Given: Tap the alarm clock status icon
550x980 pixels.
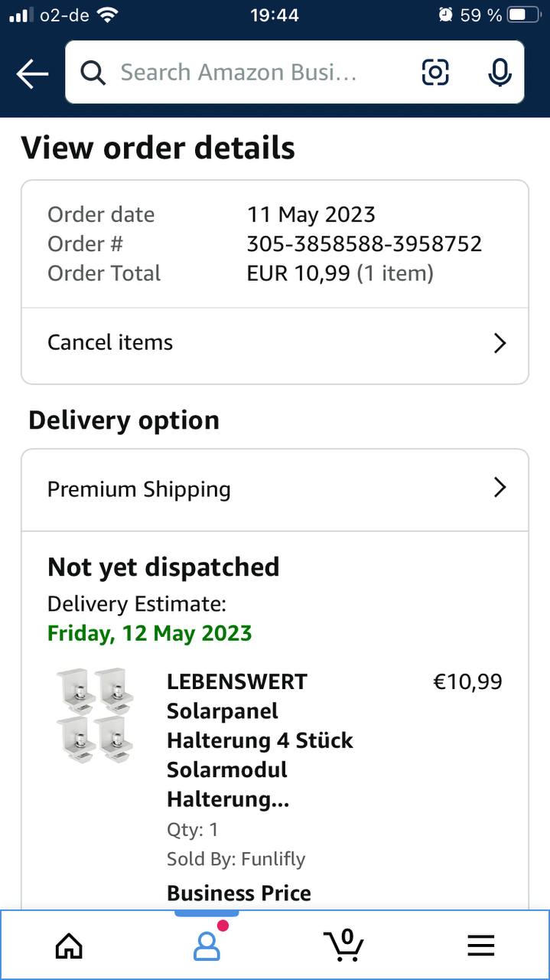Looking at the screenshot, I should click(x=445, y=15).
